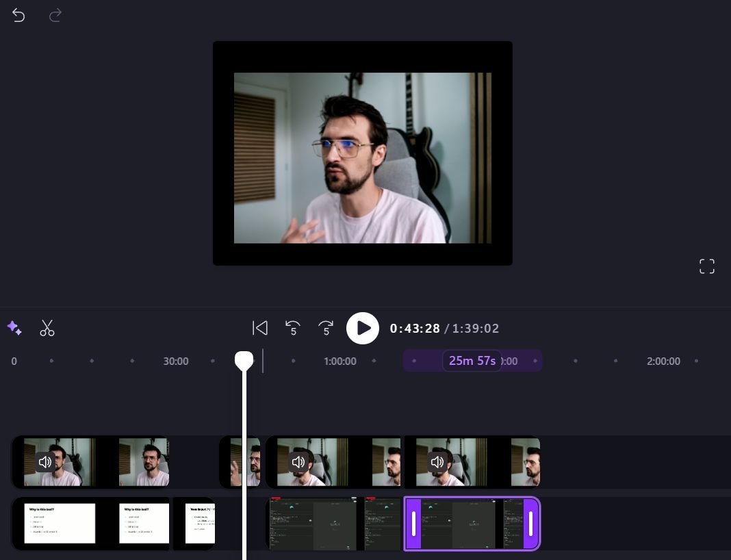Click the right trim handle of selected clip
Image resolution: width=731 pixels, height=560 pixels.
coord(530,523)
